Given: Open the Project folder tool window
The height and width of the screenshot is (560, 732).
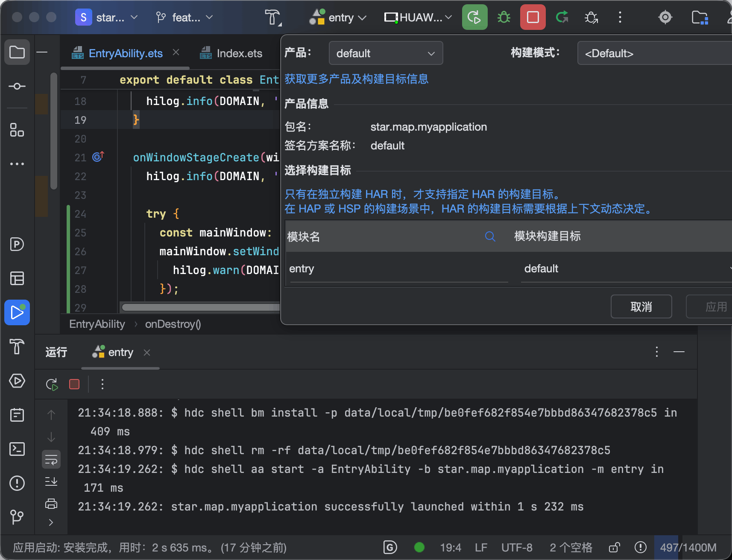Looking at the screenshot, I should (17, 52).
